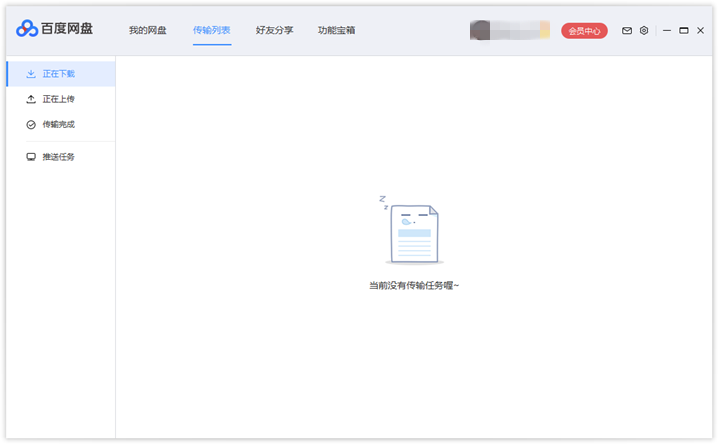Viewport: 718px width, 444px height.
Task: Open settings via the hexagon gear icon
Action: [644, 31]
